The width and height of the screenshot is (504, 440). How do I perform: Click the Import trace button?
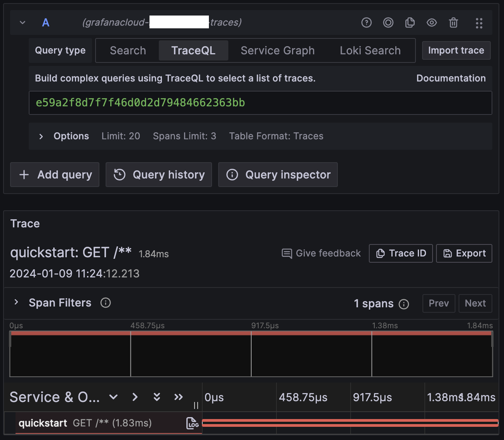click(x=456, y=50)
